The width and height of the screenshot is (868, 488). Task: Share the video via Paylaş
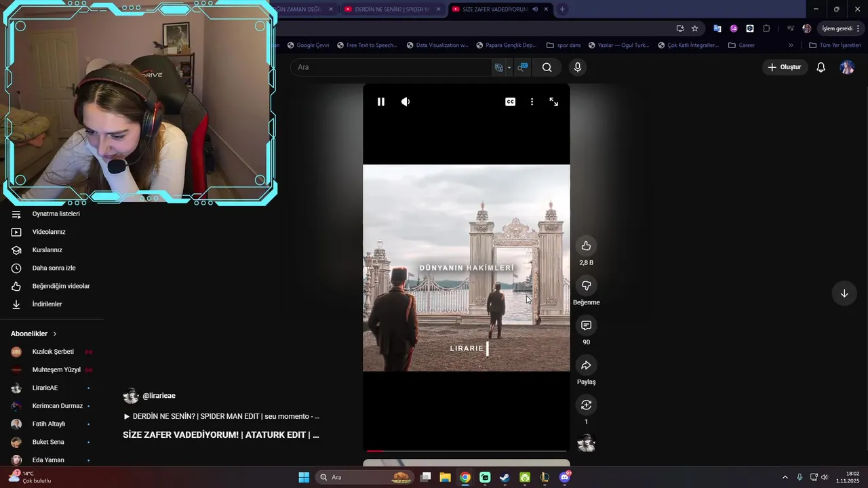tap(586, 365)
